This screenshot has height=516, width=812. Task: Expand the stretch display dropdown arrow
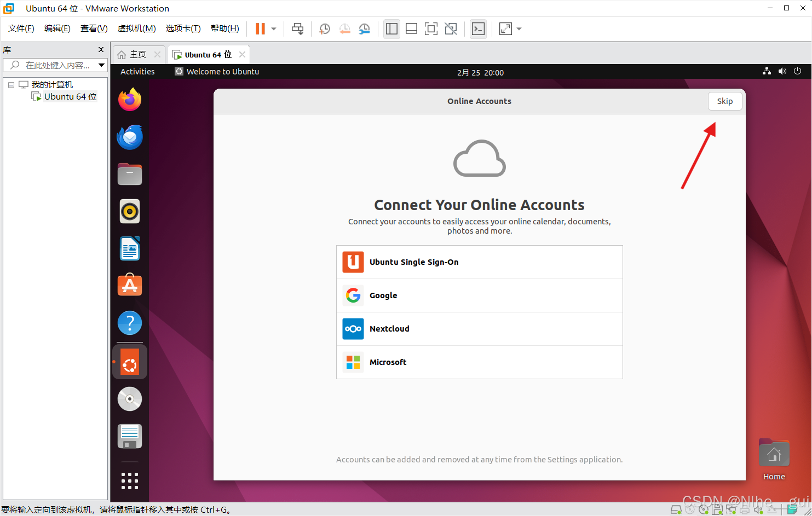519,29
